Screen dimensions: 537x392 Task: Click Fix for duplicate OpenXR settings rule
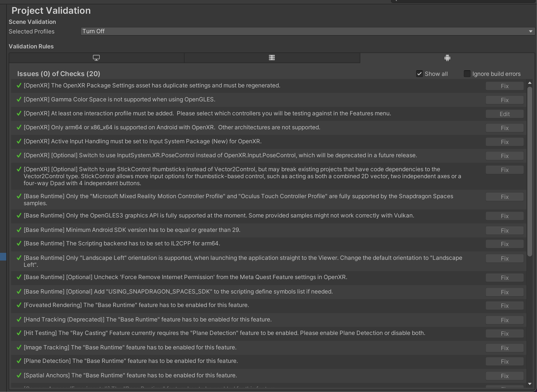pos(504,86)
